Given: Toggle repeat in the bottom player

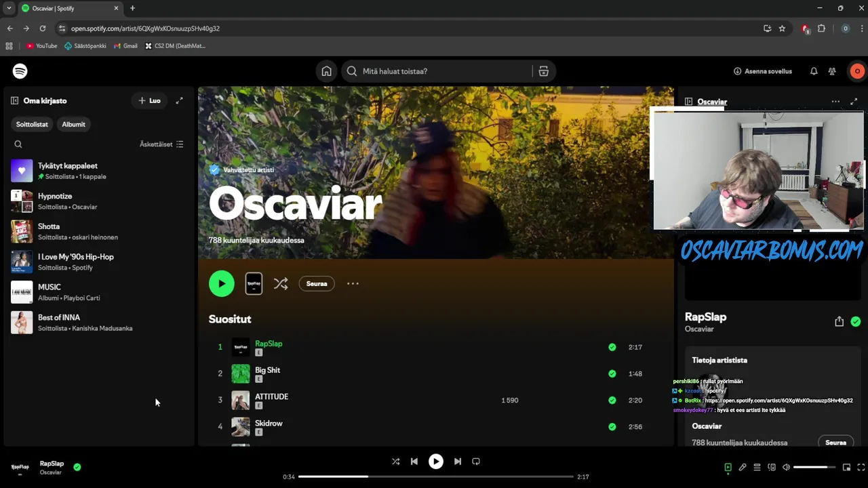Looking at the screenshot, I should 476,462.
